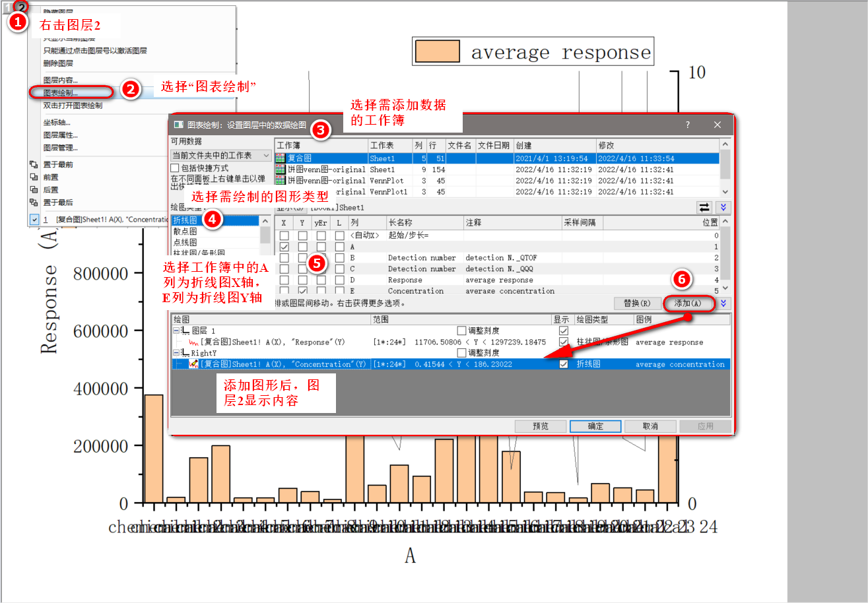Click the 图表绘制 dialog title icon
The height and width of the screenshot is (603, 868).
tap(179, 124)
